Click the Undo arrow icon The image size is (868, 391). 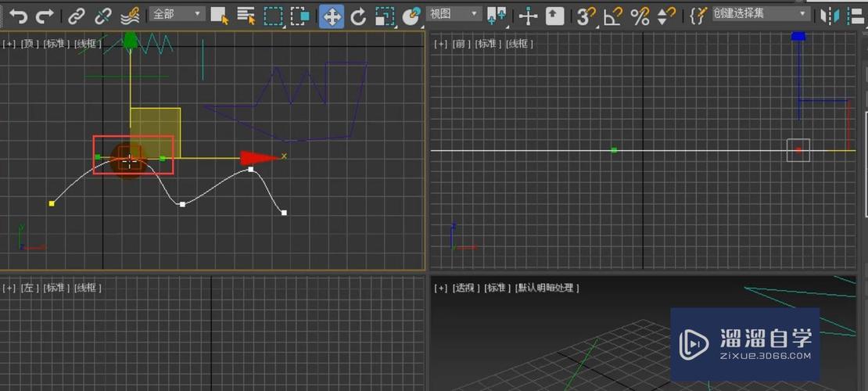coord(18,16)
